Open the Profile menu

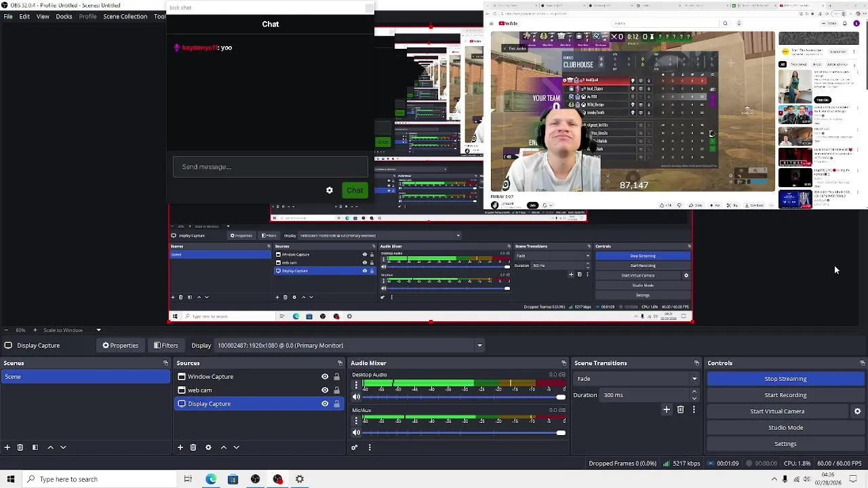pyautogui.click(x=87, y=16)
